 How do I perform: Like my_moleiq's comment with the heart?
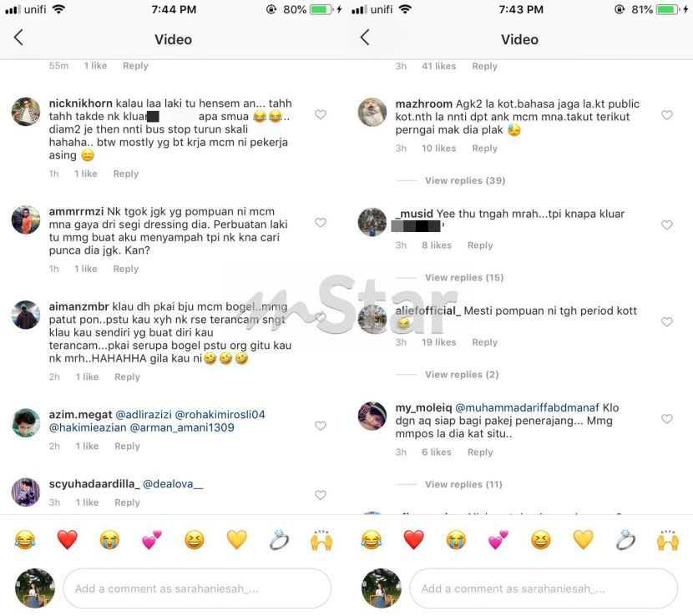coord(667,418)
